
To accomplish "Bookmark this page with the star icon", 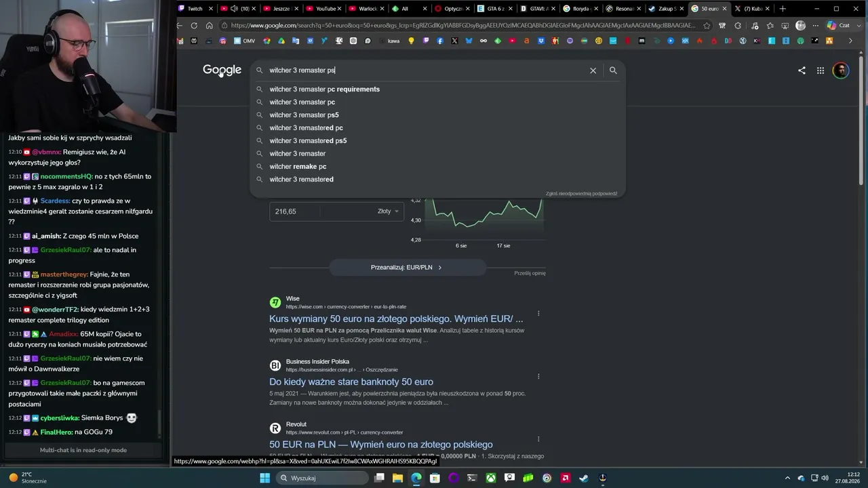I will point(707,26).
